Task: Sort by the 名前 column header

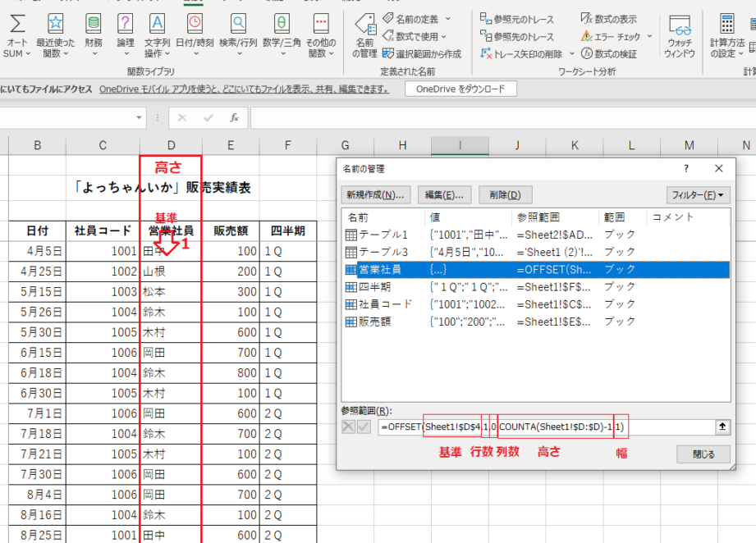Action: click(383, 217)
